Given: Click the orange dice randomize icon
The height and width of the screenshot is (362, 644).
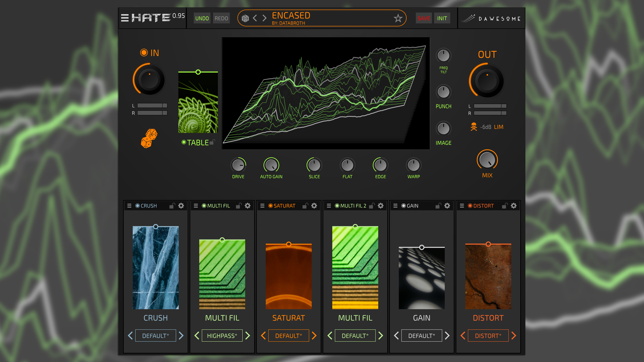Looking at the screenshot, I should point(149,138).
